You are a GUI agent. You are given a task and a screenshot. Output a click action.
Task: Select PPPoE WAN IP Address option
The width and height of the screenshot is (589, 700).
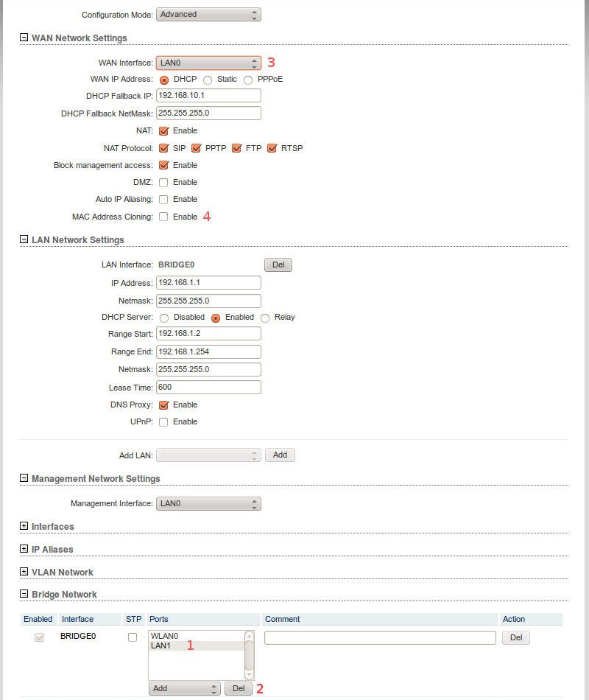248,80
